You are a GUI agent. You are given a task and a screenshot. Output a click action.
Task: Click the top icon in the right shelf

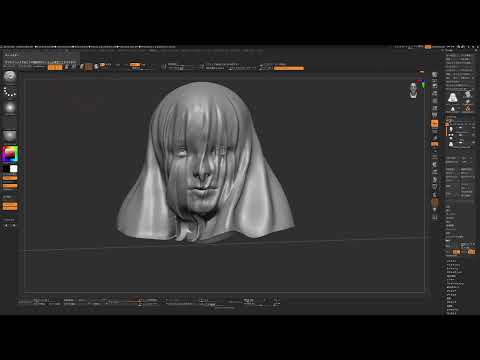(x=435, y=75)
